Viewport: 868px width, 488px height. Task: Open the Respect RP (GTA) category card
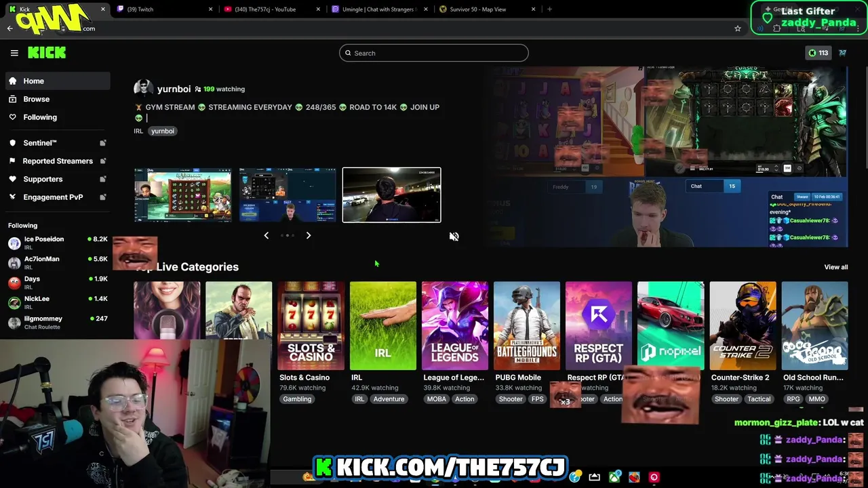tap(599, 326)
